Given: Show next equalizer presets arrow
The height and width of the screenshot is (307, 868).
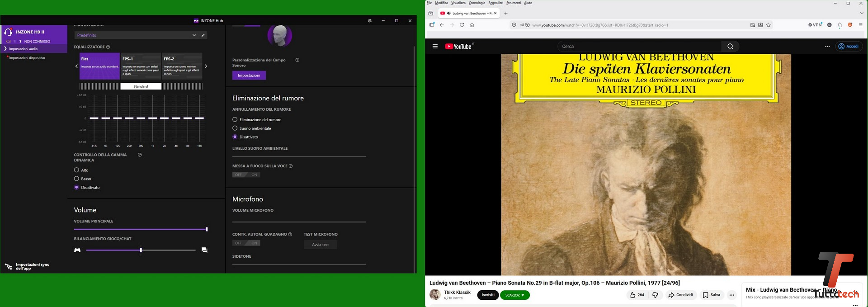Looking at the screenshot, I should [x=206, y=66].
